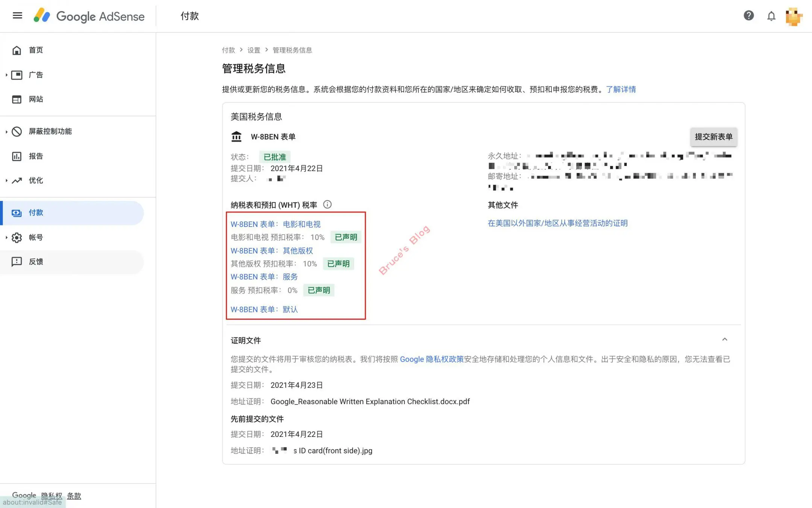812x508 pixels.
Task: Click the account avatar picture
Action: [794, 17]
